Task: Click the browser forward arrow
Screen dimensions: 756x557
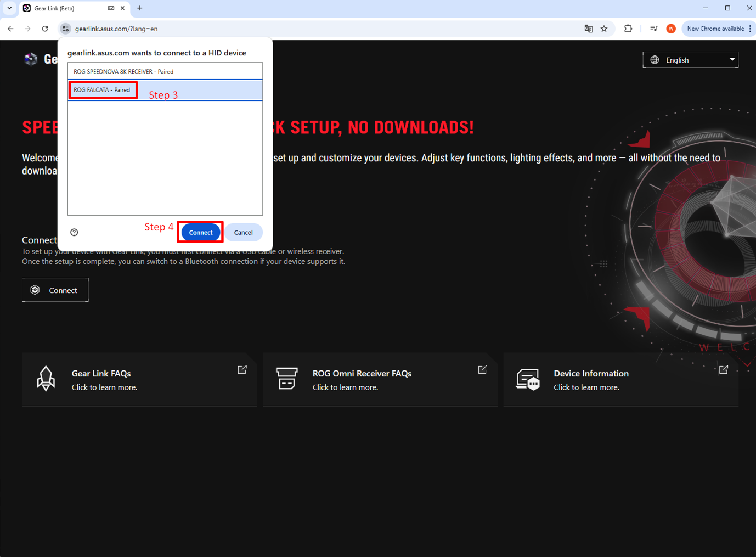Action: pyautogui.click(x=27, y=29)
